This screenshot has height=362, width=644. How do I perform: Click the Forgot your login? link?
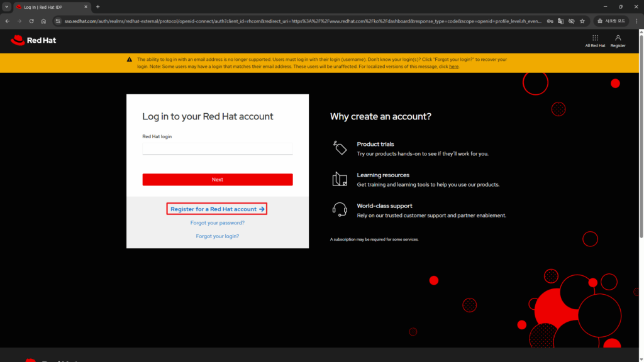pyautogui.click(x=217, y=236)
